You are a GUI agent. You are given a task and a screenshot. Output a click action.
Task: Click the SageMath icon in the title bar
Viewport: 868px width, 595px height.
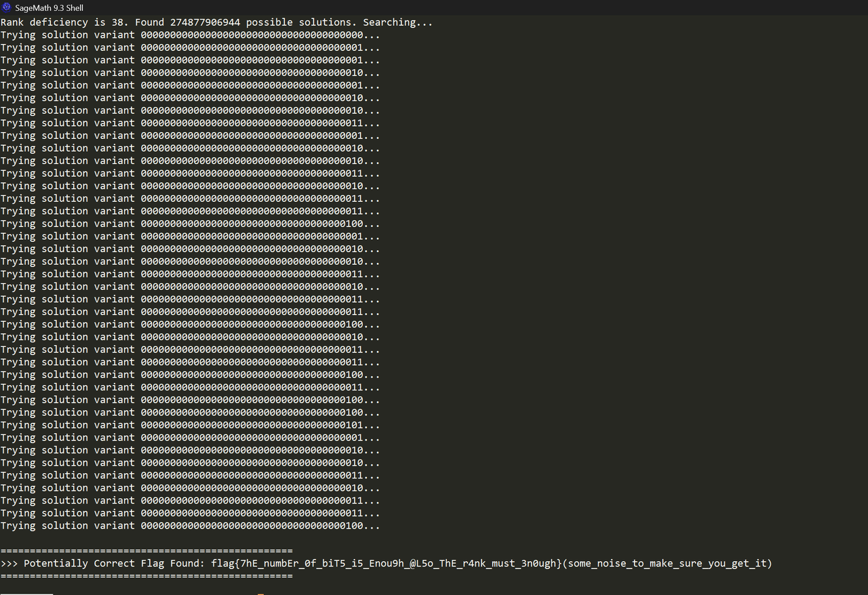tap(7, 7)
